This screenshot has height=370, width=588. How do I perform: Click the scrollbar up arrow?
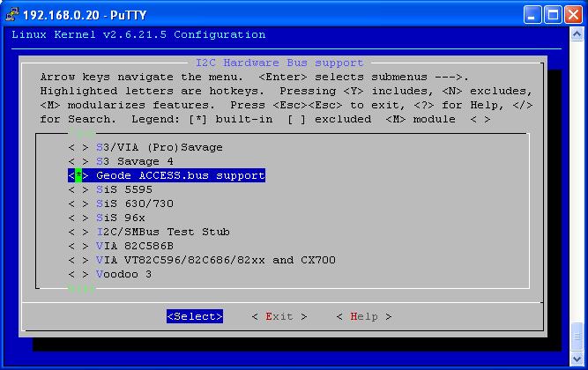coord(577,34)
